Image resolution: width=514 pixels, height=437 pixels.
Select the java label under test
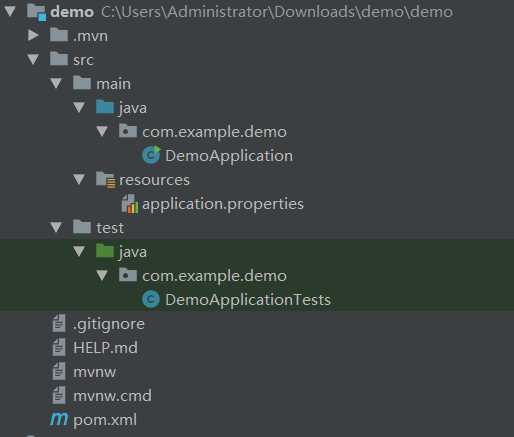pos(133,252)
